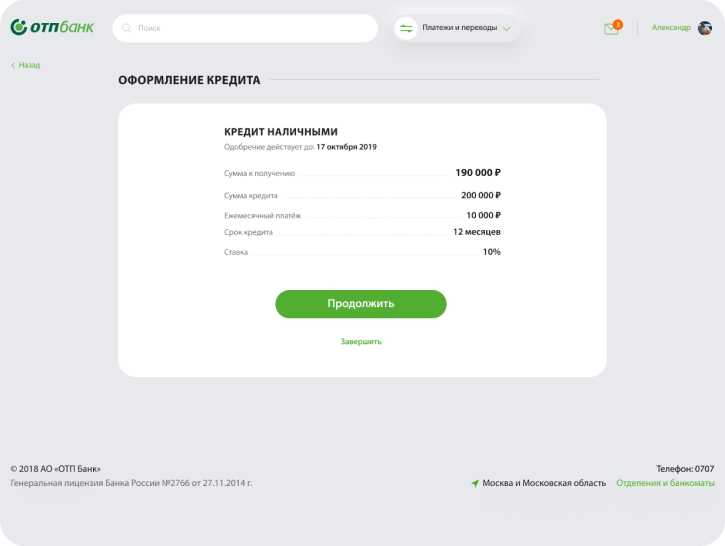Screen dimensions: 725x546
Task: Click the orange notification badge
Action: pos(618,23)
